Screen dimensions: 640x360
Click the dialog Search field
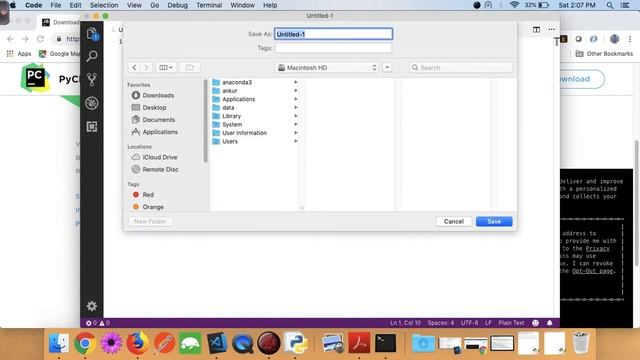point(461,67)
